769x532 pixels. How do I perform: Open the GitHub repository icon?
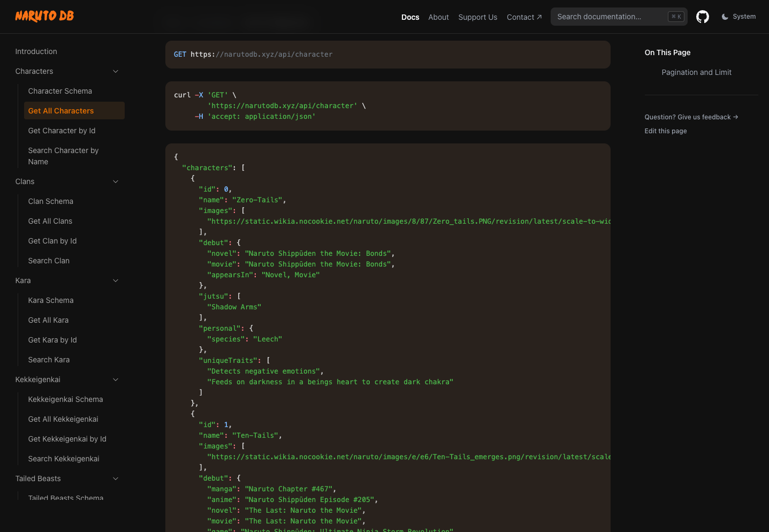point(702,17)
